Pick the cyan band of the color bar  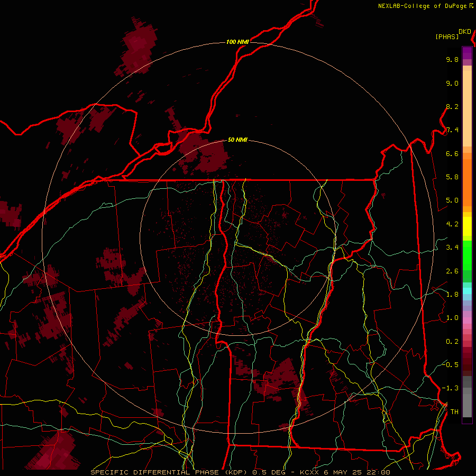click(467, 291)
